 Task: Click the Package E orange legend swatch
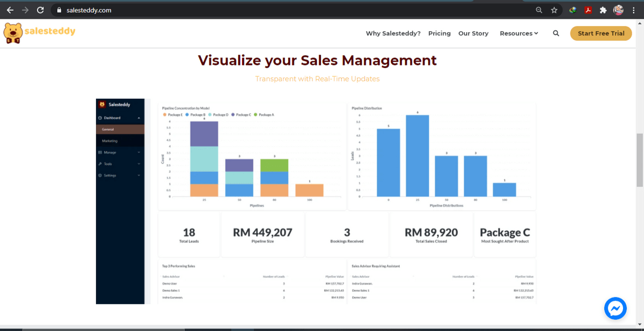coord(165,115)
